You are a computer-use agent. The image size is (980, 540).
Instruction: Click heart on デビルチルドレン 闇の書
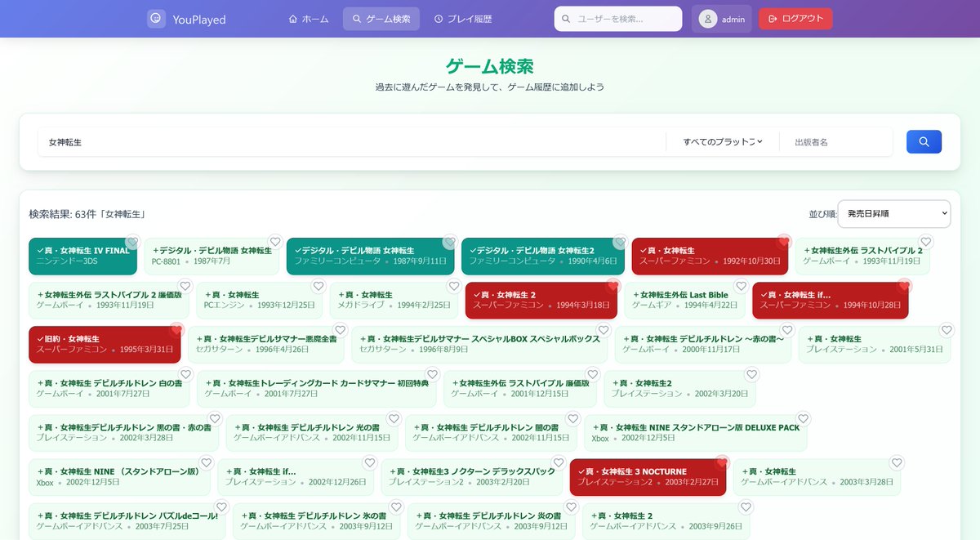tap(573, 418)
